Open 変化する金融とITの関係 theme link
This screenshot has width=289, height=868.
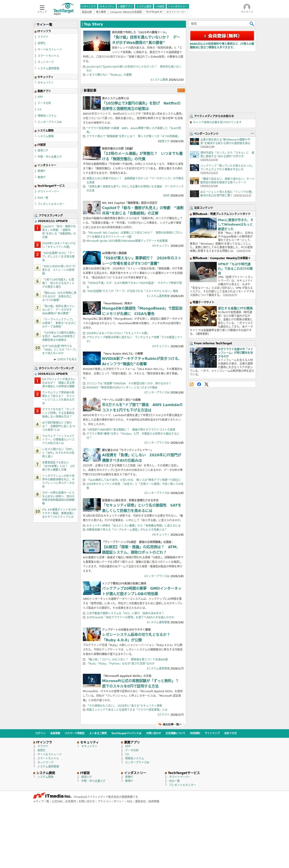tap(235, 308)
